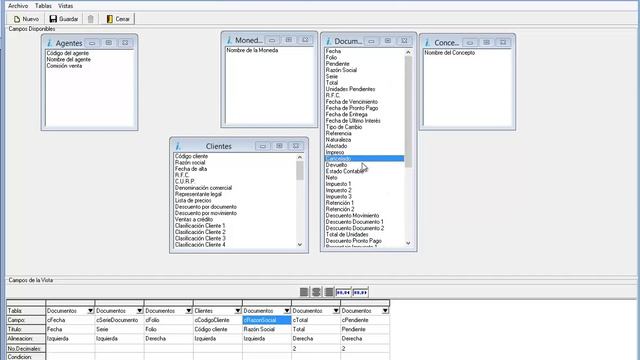
Task: Select 'Nombre del agente' in Agentes
Action: click(x=69, y=60)
